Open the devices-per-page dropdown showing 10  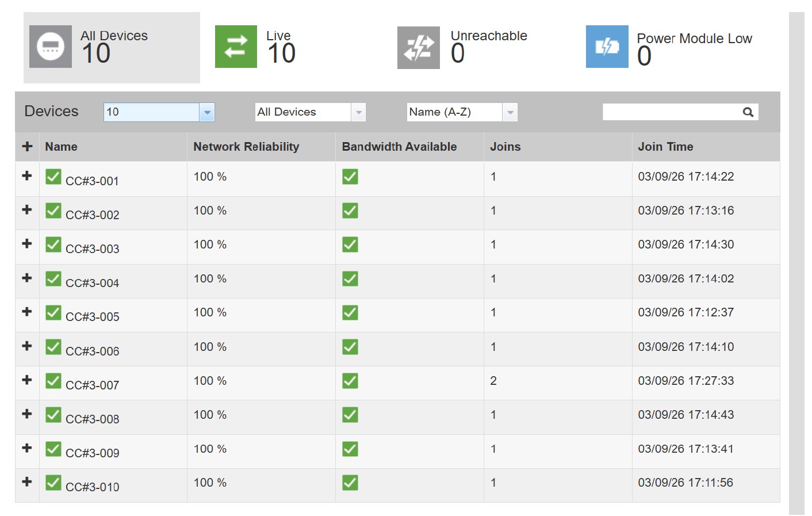click(159, 112)
